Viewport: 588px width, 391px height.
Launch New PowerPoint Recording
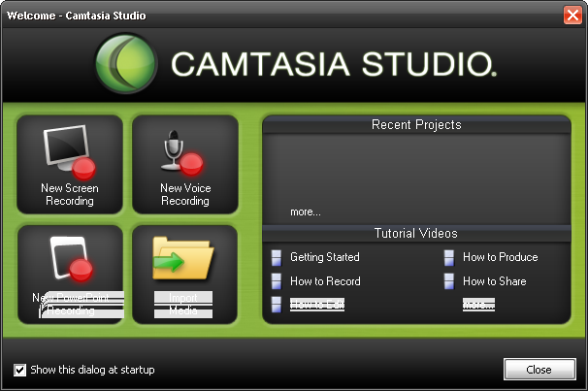70,275
